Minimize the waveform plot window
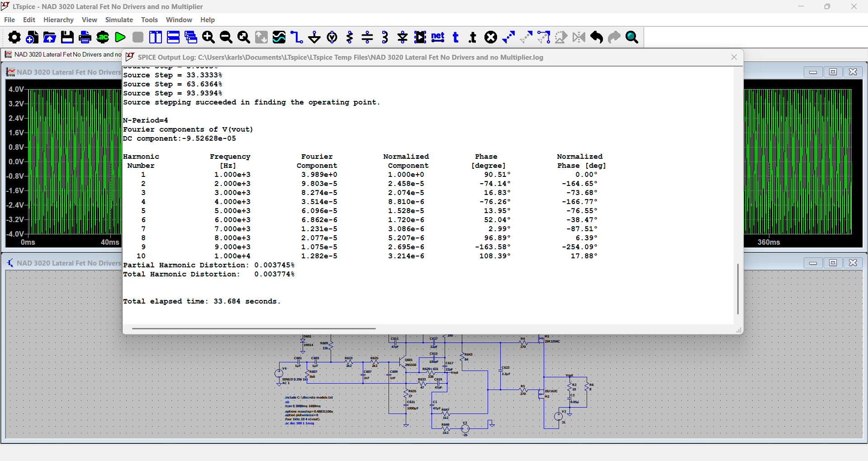 tap(813, 72)
